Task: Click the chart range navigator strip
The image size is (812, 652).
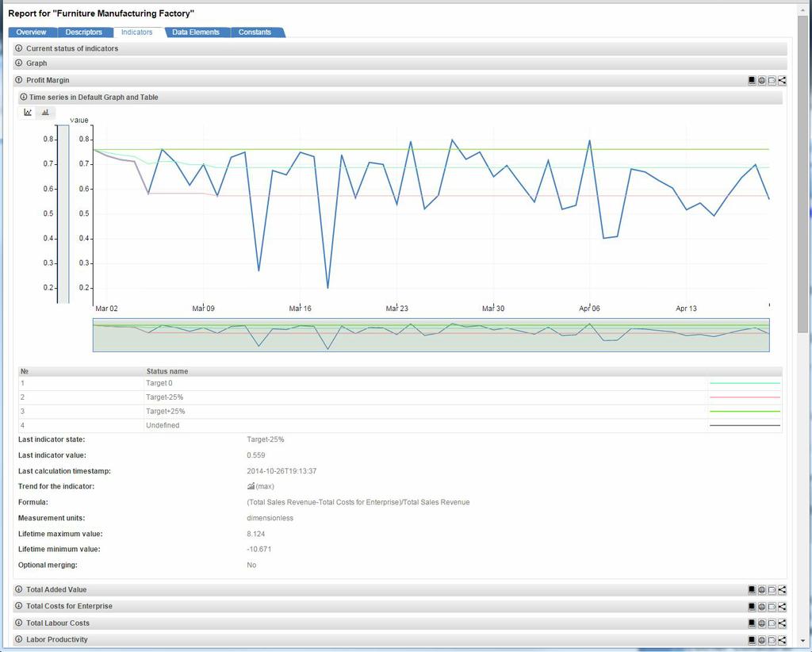Action: [431, 336]
